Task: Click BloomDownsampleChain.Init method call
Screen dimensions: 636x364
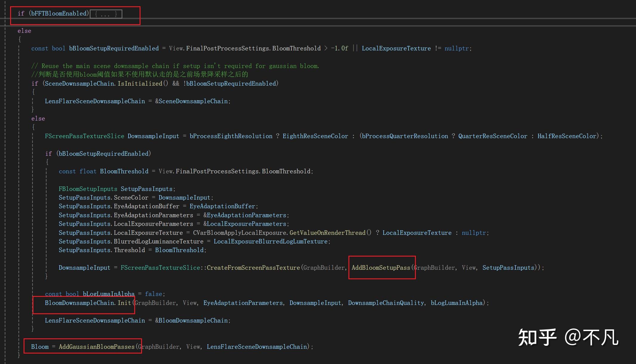Action: pos(124,303)
